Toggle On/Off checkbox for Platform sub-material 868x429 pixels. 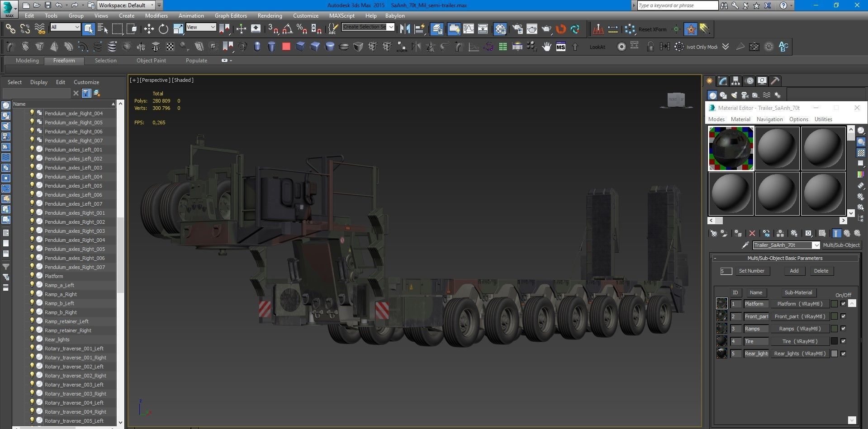coord(843,304)
